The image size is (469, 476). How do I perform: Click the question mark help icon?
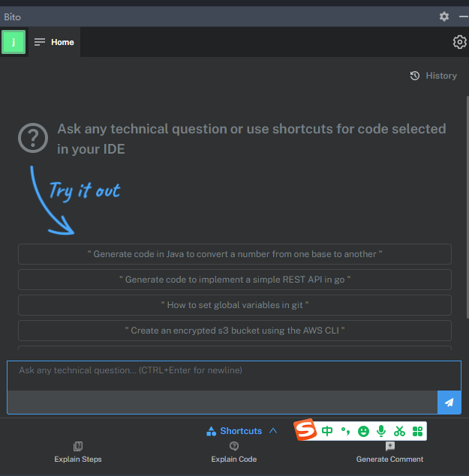click(x=33, y=138)
